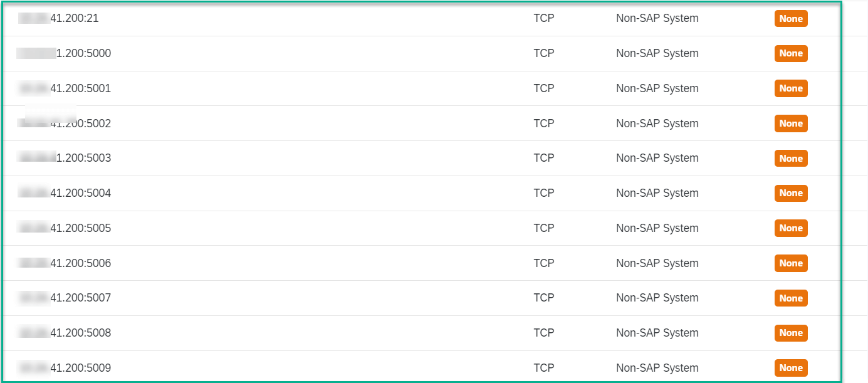Click the None badge on port 5001 row

click(x=790, y=88)
